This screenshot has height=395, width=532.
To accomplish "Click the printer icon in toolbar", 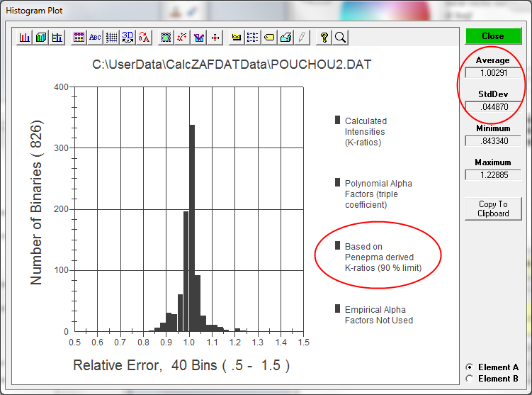I will (285, 38).
